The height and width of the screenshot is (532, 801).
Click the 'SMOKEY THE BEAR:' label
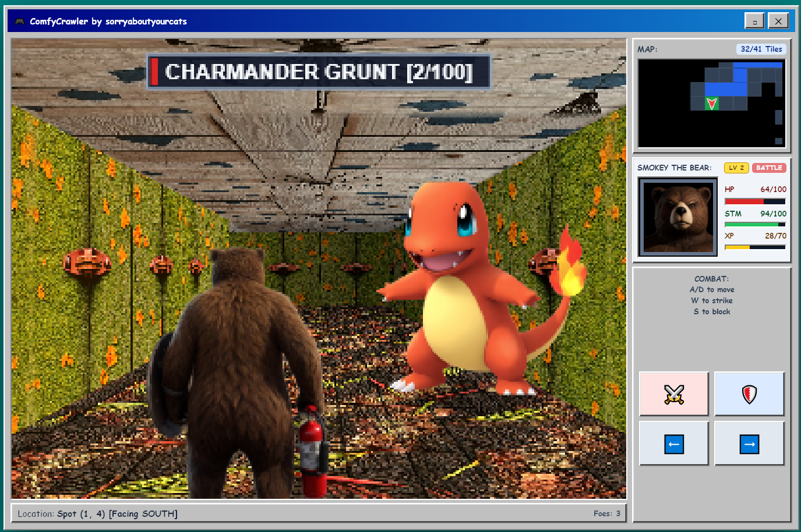pos(675,168)
